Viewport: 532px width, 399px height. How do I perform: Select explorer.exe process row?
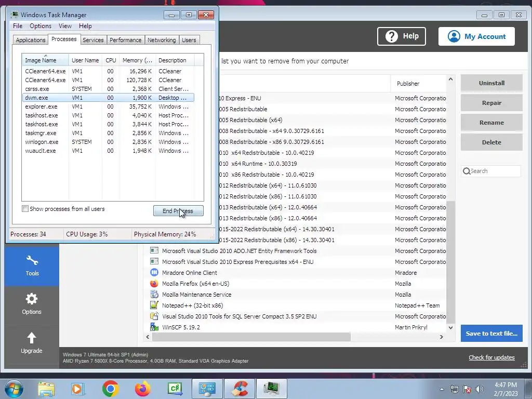pos(108,107)
